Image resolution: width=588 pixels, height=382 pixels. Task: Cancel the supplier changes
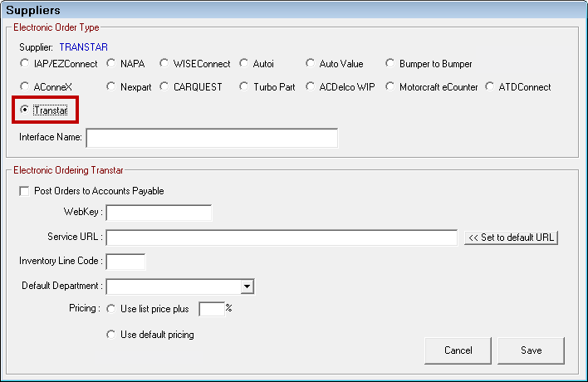point(458,350)
